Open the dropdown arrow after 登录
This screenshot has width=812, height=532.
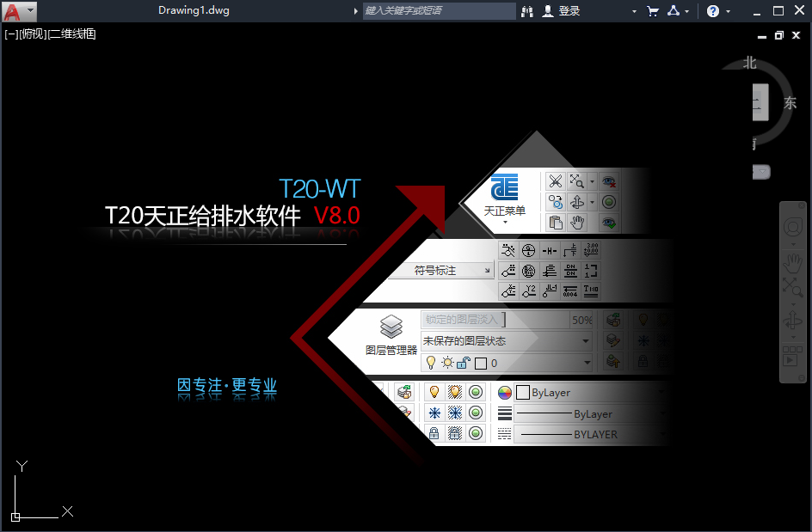tap(635, 11)
